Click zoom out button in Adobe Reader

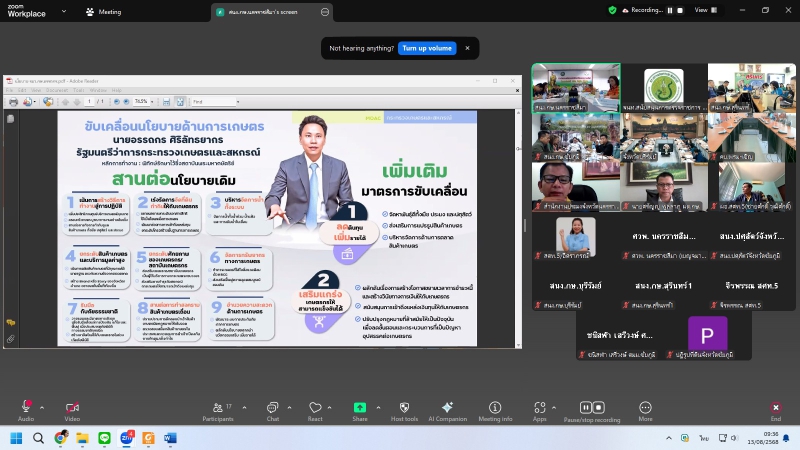pos(116,102)
